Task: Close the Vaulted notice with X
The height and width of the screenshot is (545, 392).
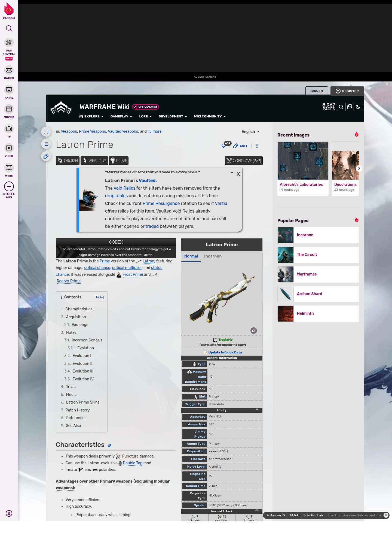Action: pos(238,174)
